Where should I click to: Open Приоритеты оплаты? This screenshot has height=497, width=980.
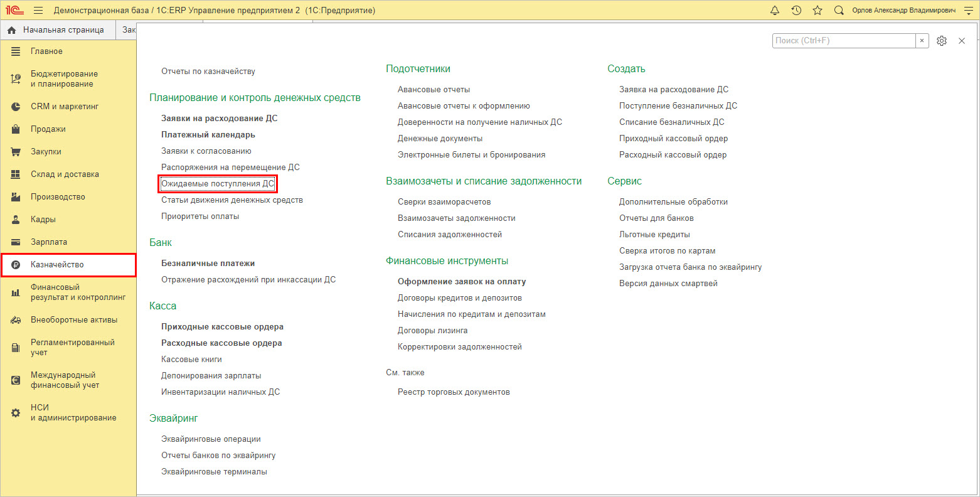(200, 216)
